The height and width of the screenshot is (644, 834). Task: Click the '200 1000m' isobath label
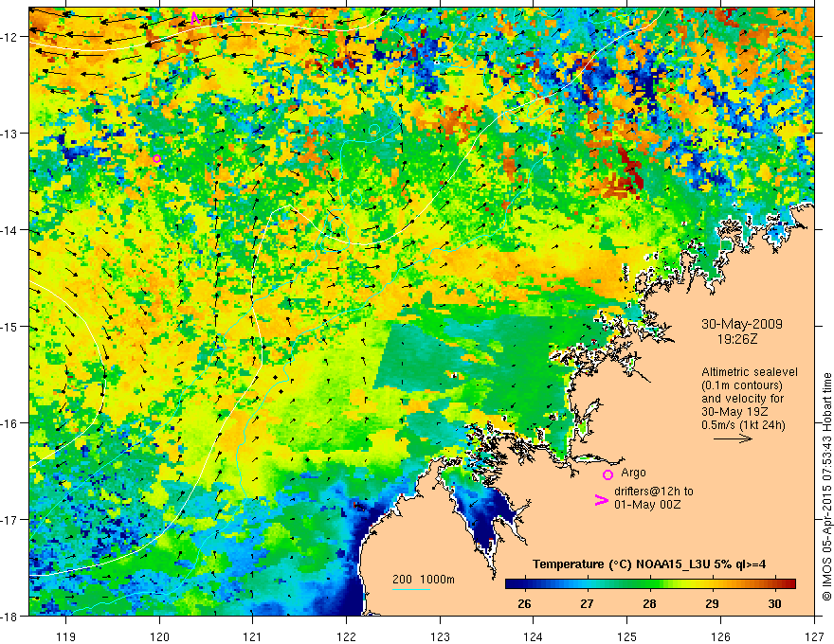pos(424,580)
